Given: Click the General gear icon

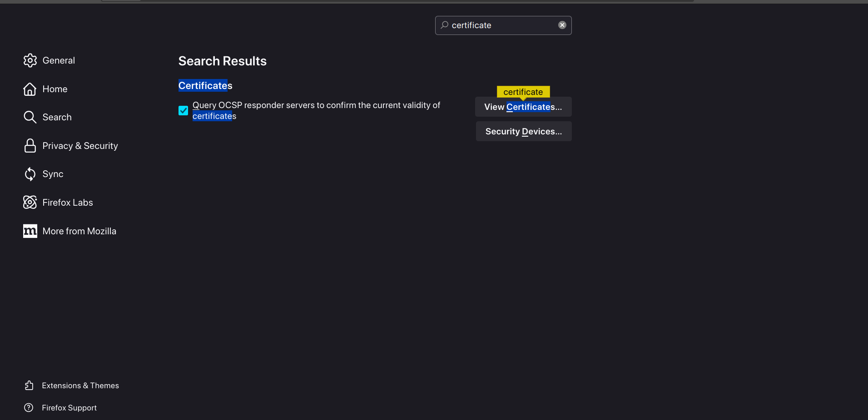Looking at the screenshot, I should click(x=30, y=60).
